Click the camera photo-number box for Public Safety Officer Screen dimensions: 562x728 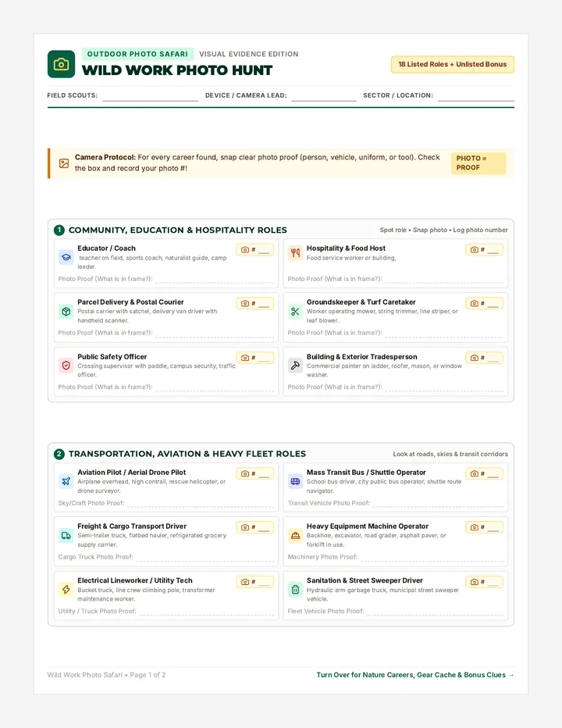tap(254, 358)
